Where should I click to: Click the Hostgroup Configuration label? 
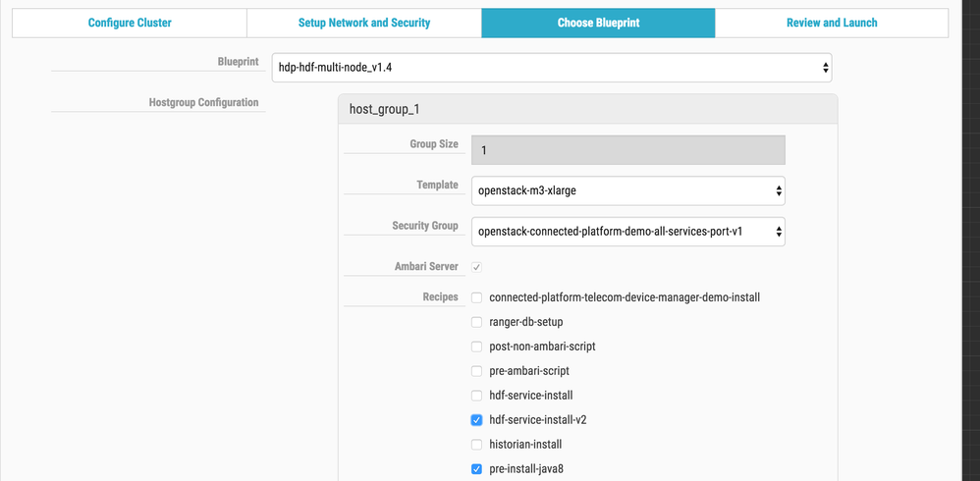(x=203, y=102)
